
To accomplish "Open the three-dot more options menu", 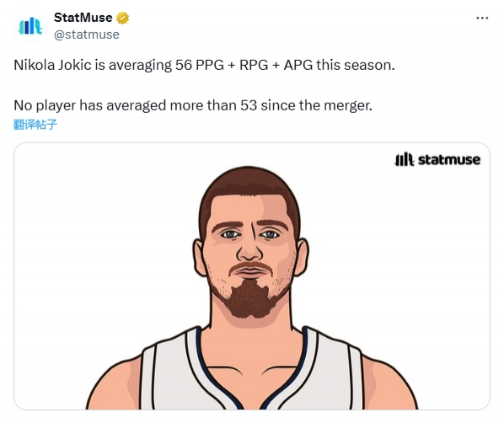I will pyautogui.click(x=482, y=18).
